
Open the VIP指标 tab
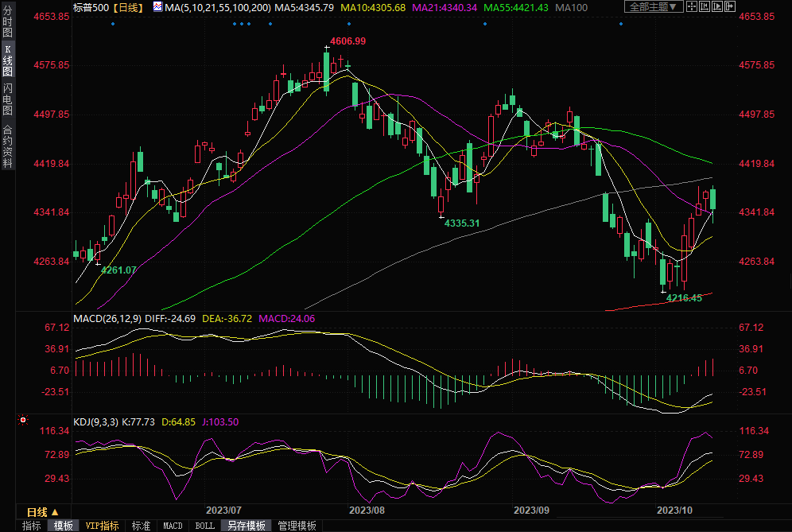(103, 526)
